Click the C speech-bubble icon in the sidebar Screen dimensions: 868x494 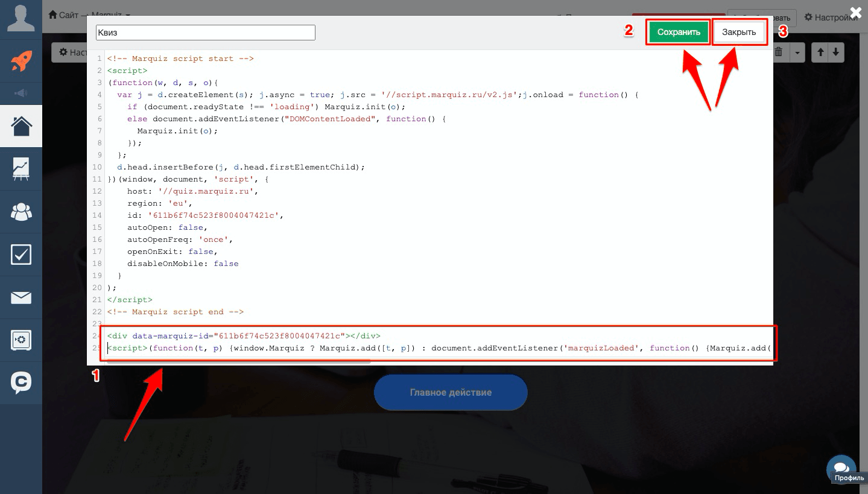[21, 383]
